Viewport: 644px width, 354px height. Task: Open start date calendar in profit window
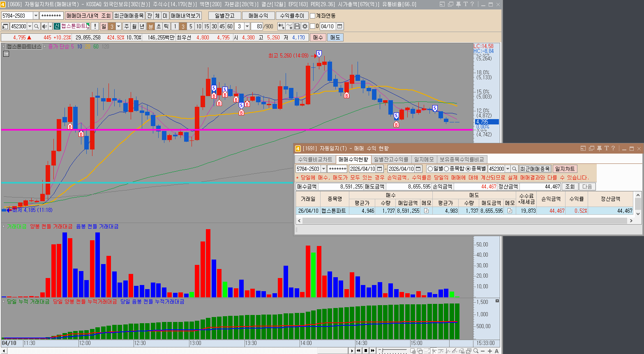tap(380, 169)
